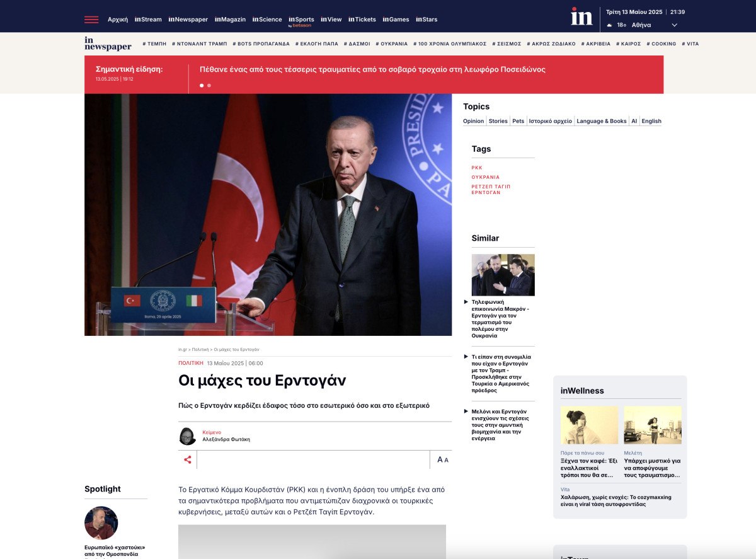The image size is (756, 559).
Task: Click the Πολιτική breadcrumb link
Action: tap(200, 349)
